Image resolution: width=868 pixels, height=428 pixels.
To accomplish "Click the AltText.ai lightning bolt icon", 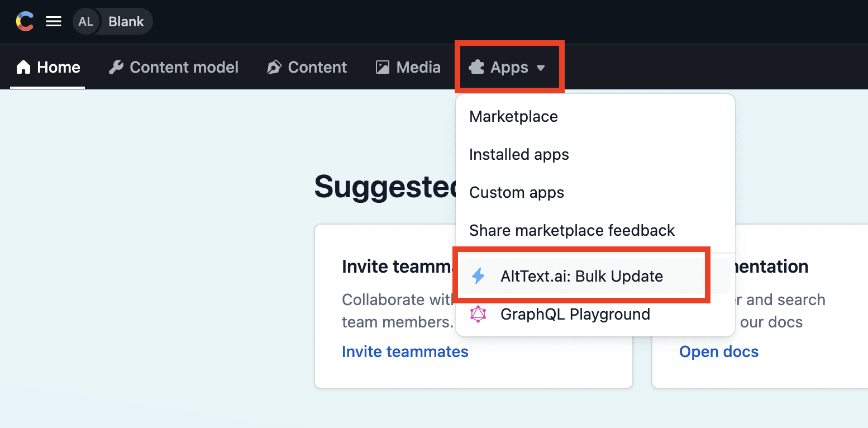I will 478,276.
